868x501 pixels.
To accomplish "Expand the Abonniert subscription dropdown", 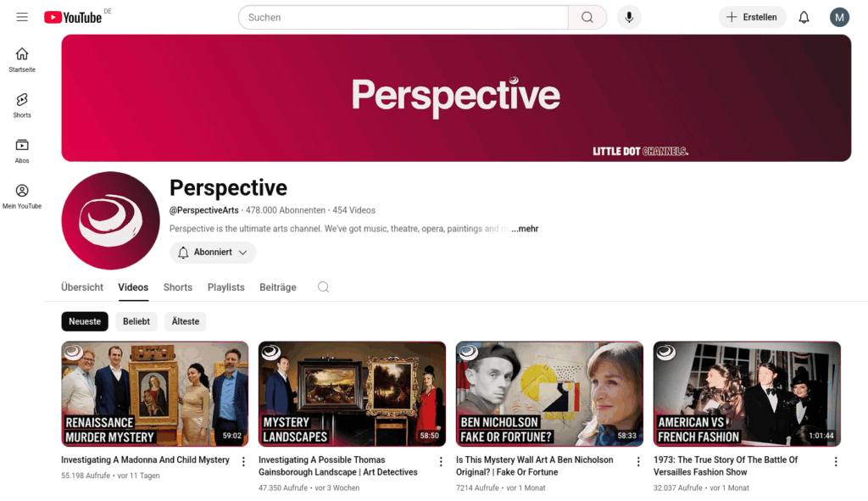I will click(x=213, y=253).
